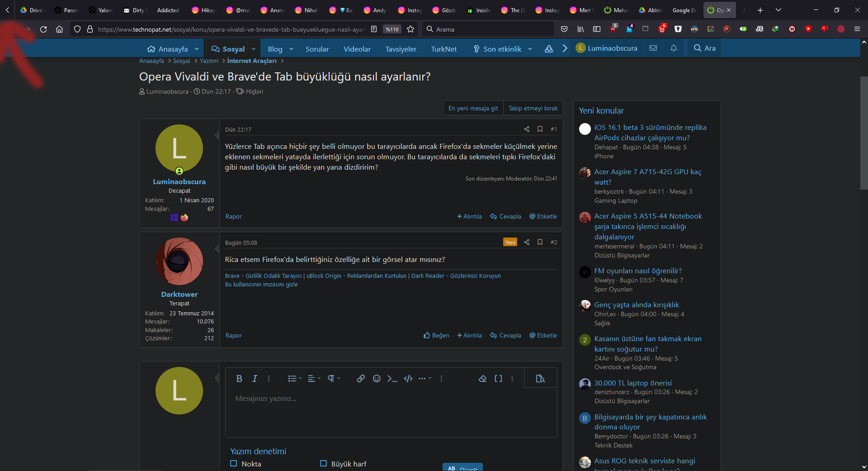Open the Videolar navigation item
This screenshot has height=471, width=868.
tap(357, 49)
